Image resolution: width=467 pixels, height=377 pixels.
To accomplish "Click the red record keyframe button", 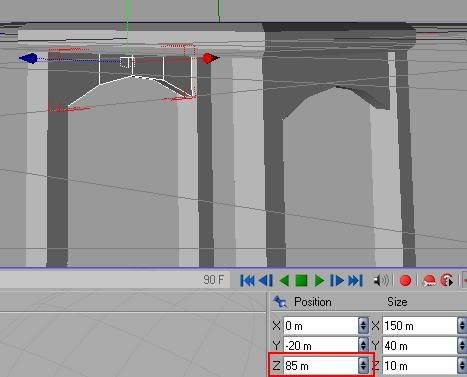I will tap(405, 281).
